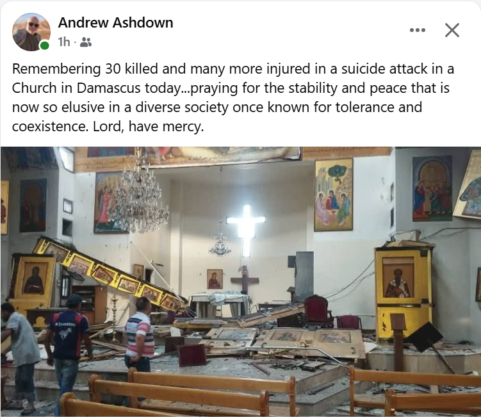Click the Trinity icon painting on wall
The image size is (481, 420).
(333, 195)
